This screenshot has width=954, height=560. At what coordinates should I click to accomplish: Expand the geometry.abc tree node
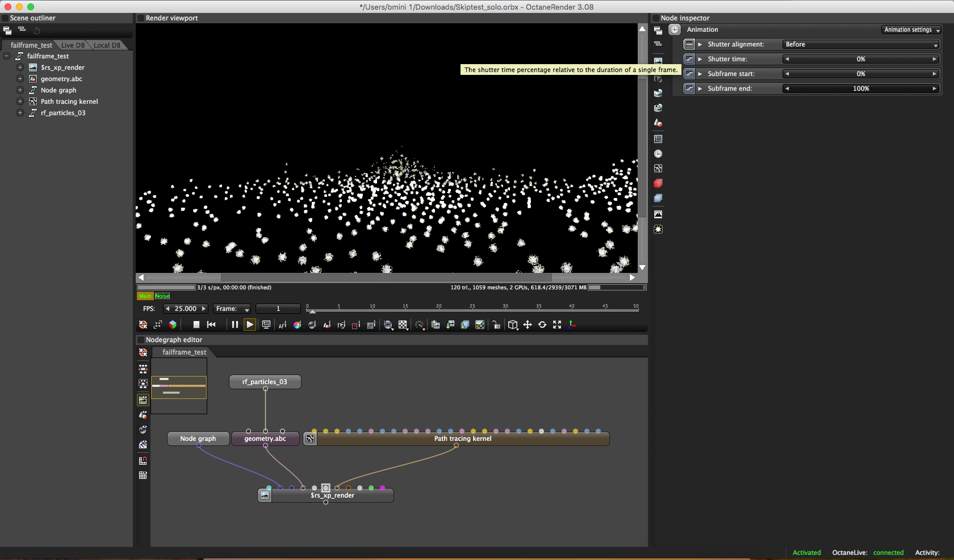click(x=20, y=79)
